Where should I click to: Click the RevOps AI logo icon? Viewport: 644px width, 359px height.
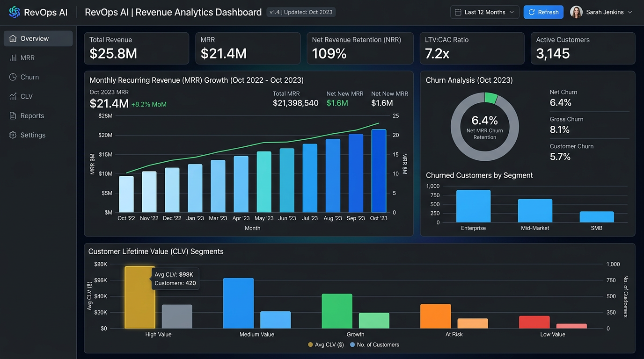(x=15, y=12)
